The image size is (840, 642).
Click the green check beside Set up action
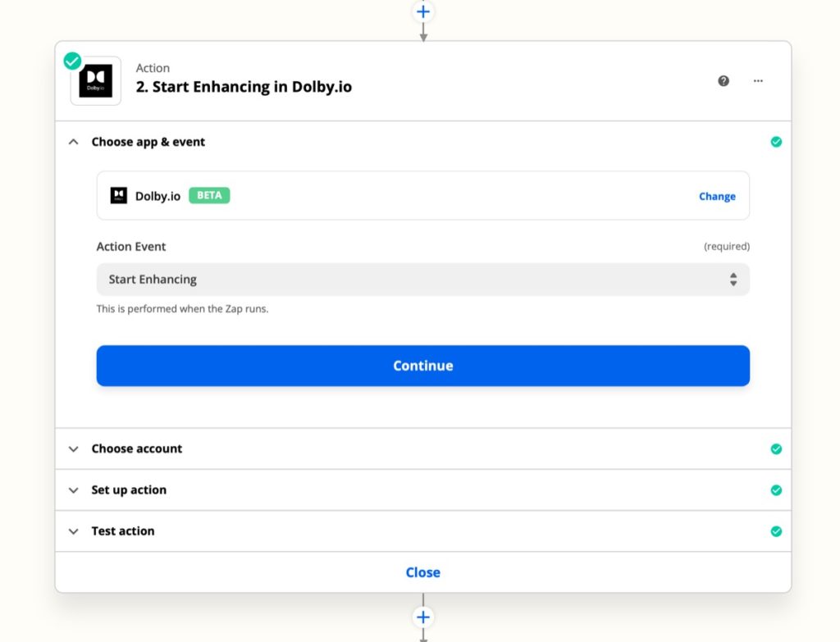click(776, 490)
